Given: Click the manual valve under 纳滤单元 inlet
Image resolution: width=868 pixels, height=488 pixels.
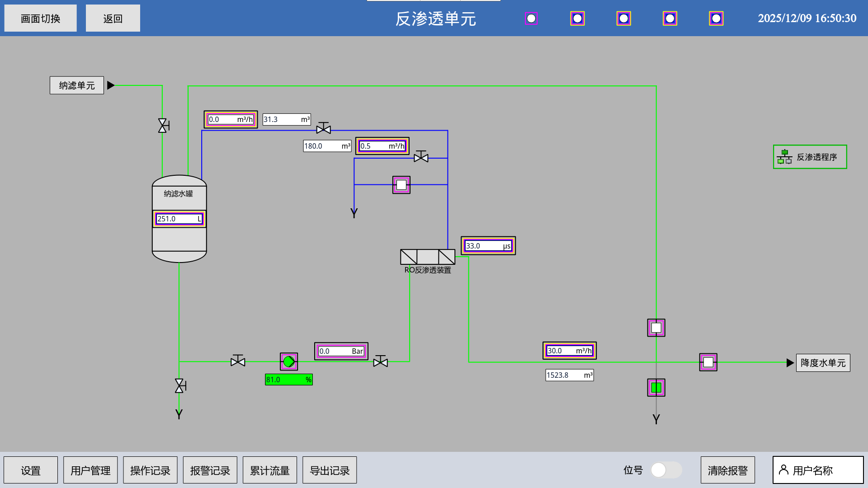Looking at the screenshot, I should (x=163, y=126).
